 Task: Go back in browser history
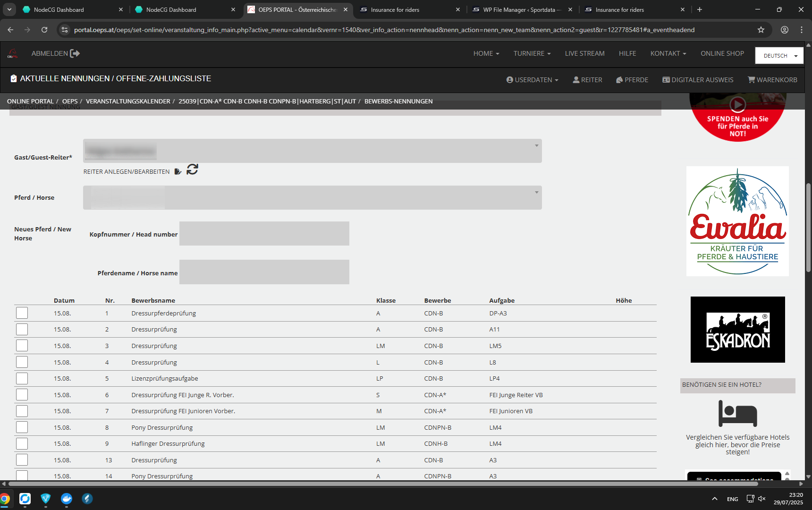click(10, 30)
